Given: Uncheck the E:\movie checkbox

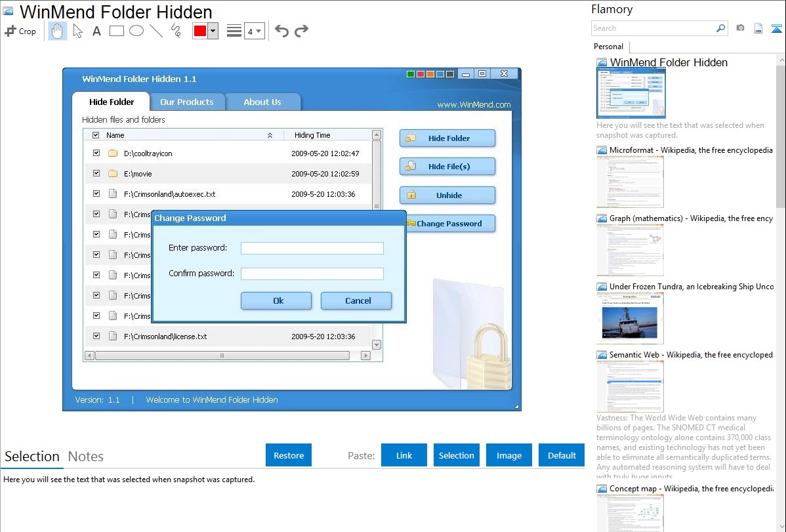Looking at the screenshot, I should (96, 173).
